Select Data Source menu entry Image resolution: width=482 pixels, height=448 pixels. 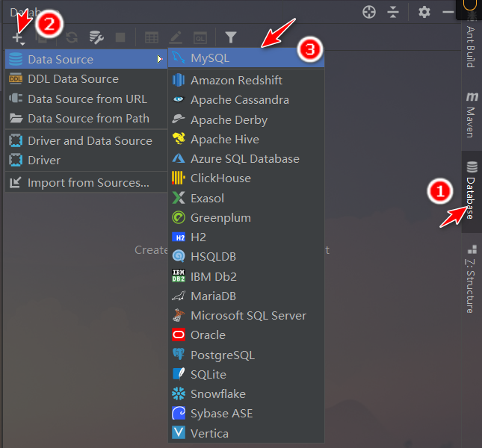click(x=87, y=59)
